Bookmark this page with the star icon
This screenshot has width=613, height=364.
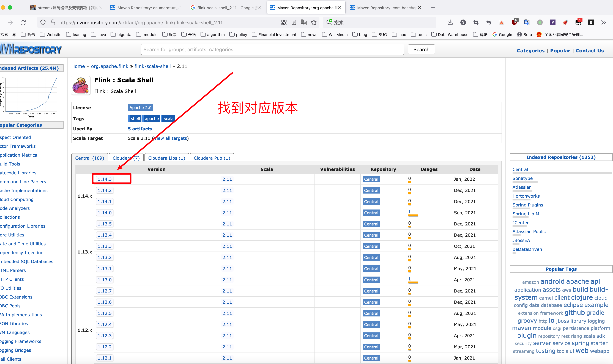pyautogui.click(x=314, y=23)
